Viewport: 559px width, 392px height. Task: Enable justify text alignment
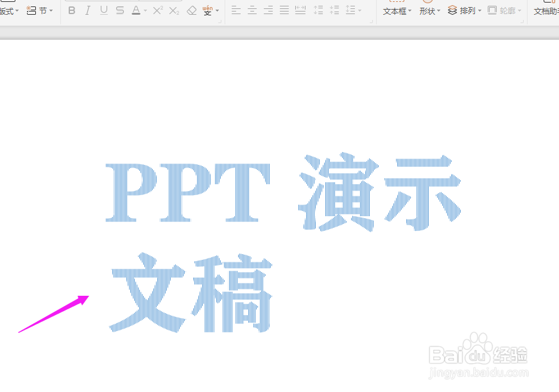coord(284,10)
